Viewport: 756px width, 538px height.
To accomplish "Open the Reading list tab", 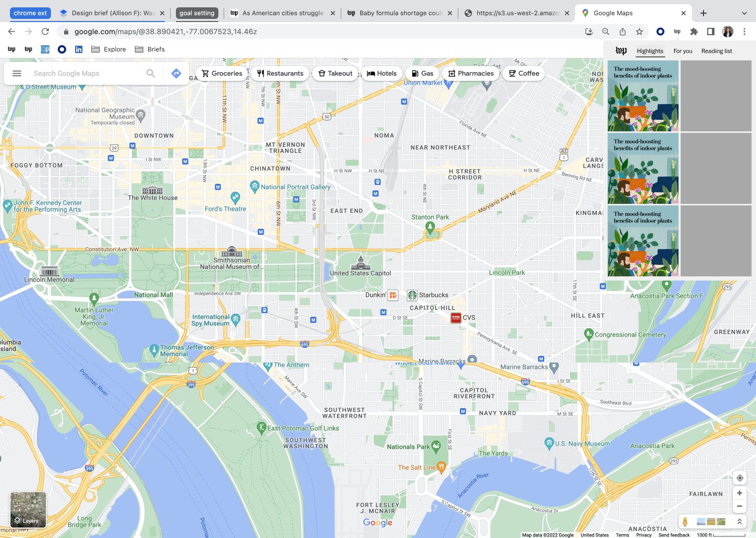I will [x=716, y=51].
